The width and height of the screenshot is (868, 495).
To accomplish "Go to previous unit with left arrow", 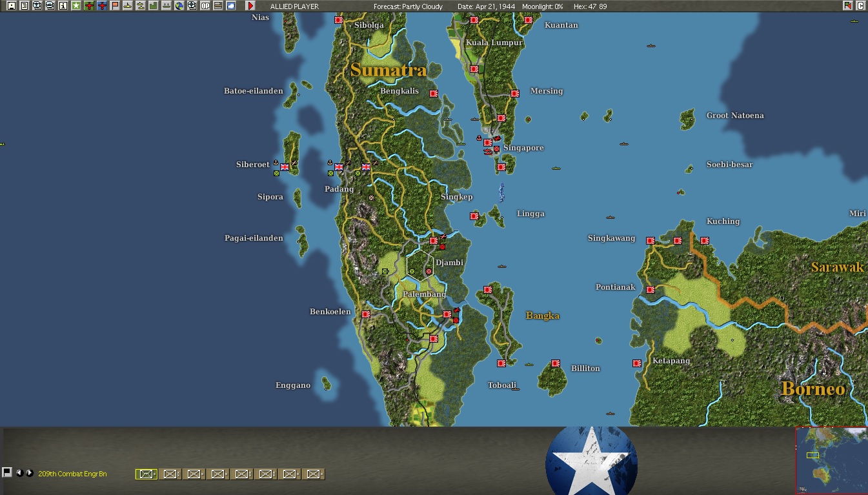I will click(x=19, y=473).
